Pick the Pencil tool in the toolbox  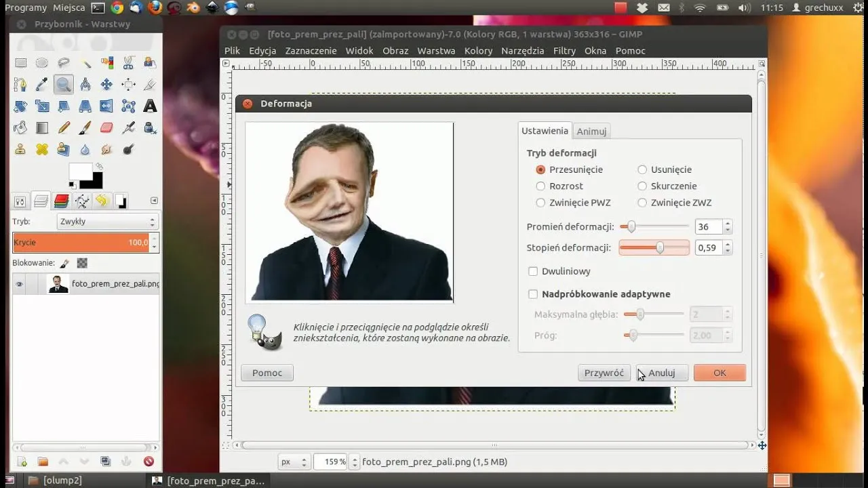pos(64,127)
